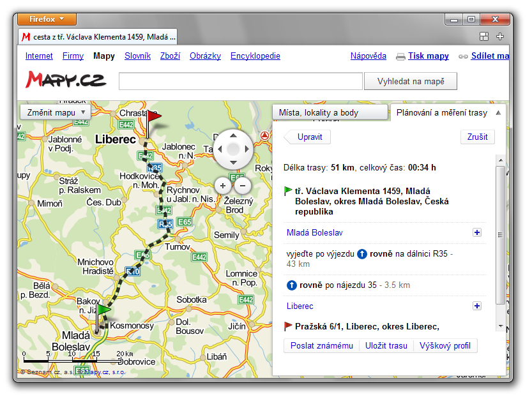Image resolution: width=532 pixels, height=399 pixels.
Task: Switch to Místa, lokality a body tab
Action: coord(330,112)
